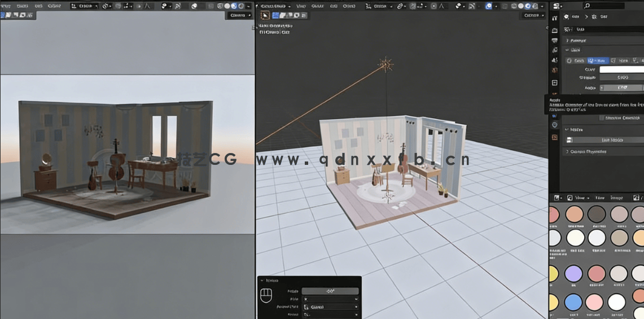Open the green Object Data (light) properties tab
The image size is (644, 319).
click(555, 125)
